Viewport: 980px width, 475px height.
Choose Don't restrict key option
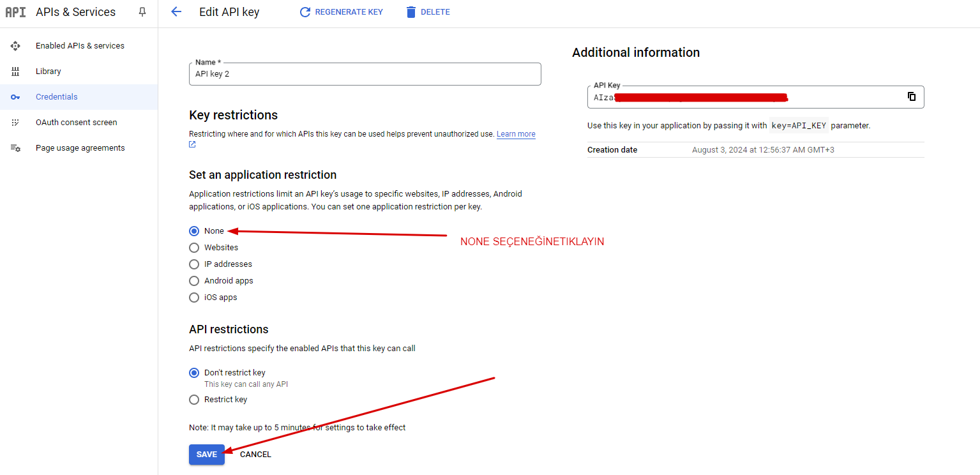pyautogui.click(x=194, y=373)
